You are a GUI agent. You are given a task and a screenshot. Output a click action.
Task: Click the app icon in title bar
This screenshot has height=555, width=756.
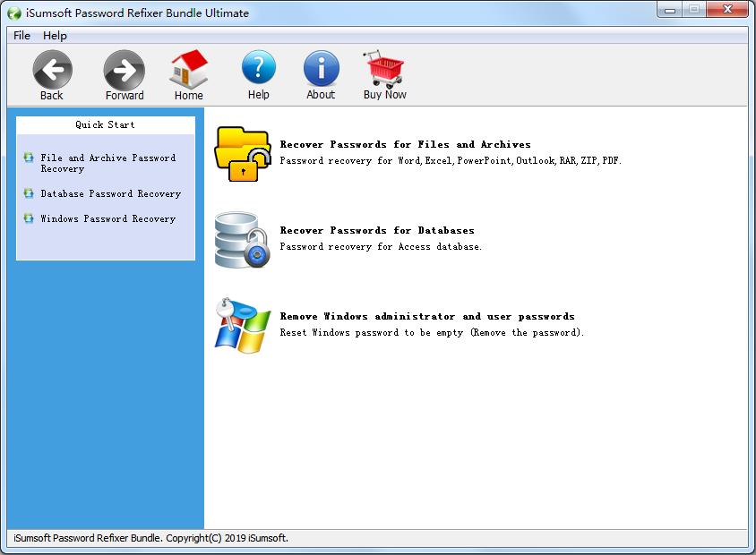[14, 13]
